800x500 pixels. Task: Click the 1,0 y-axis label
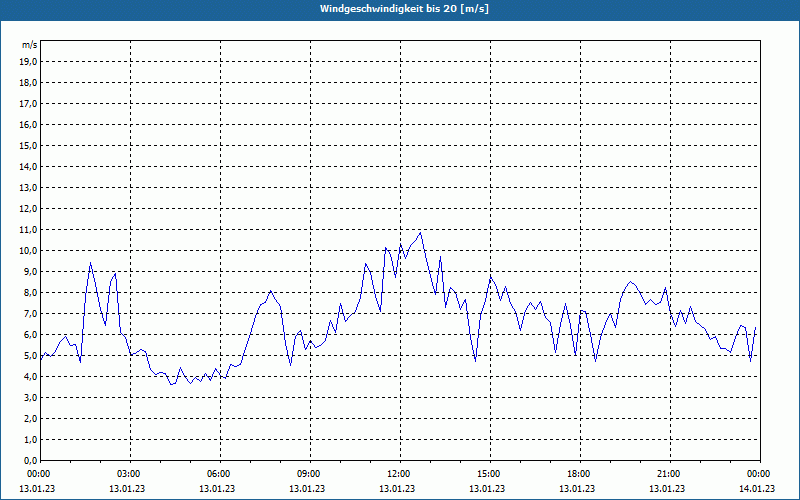click(x=30, y=439)
